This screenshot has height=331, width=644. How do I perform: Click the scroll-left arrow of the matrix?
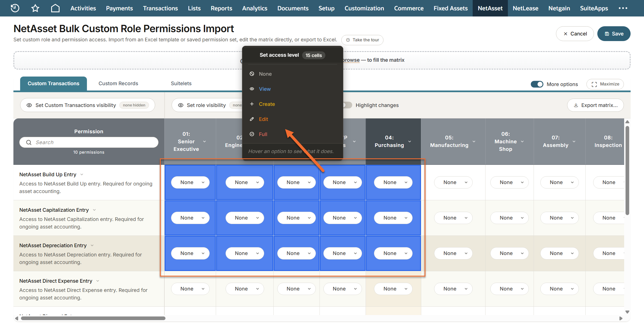coord(17,318)
